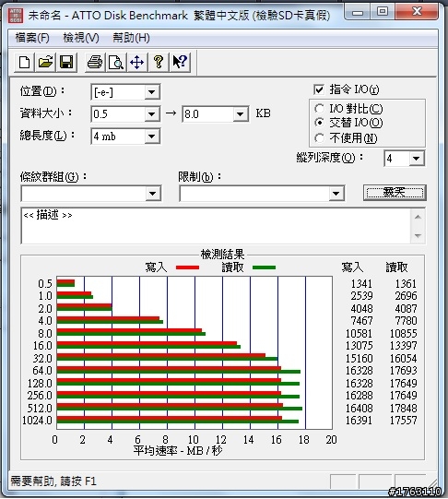
Task: Print results with the printer icon
Action: click(x=95, y=62)
